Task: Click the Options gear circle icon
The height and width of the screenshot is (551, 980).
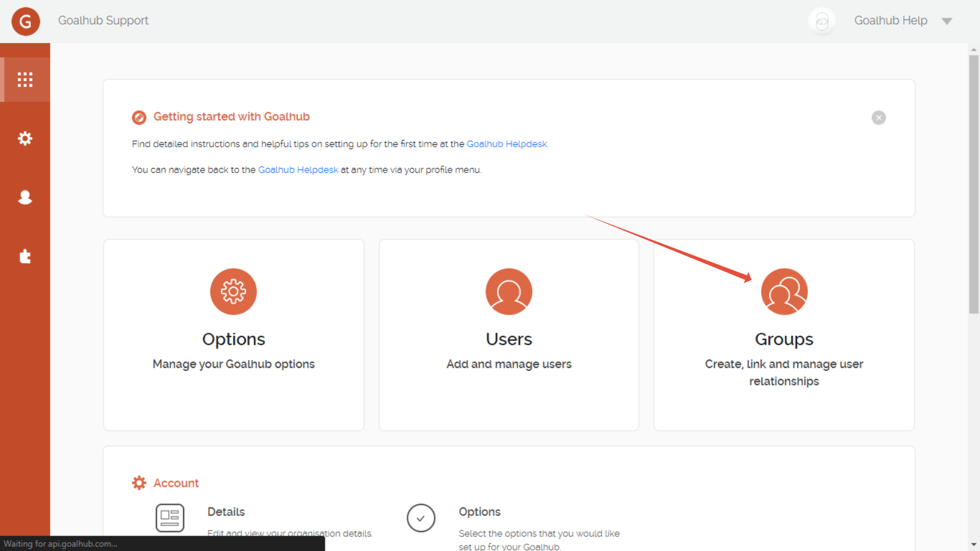Action: pyautogui.click(x=233, y=292)
